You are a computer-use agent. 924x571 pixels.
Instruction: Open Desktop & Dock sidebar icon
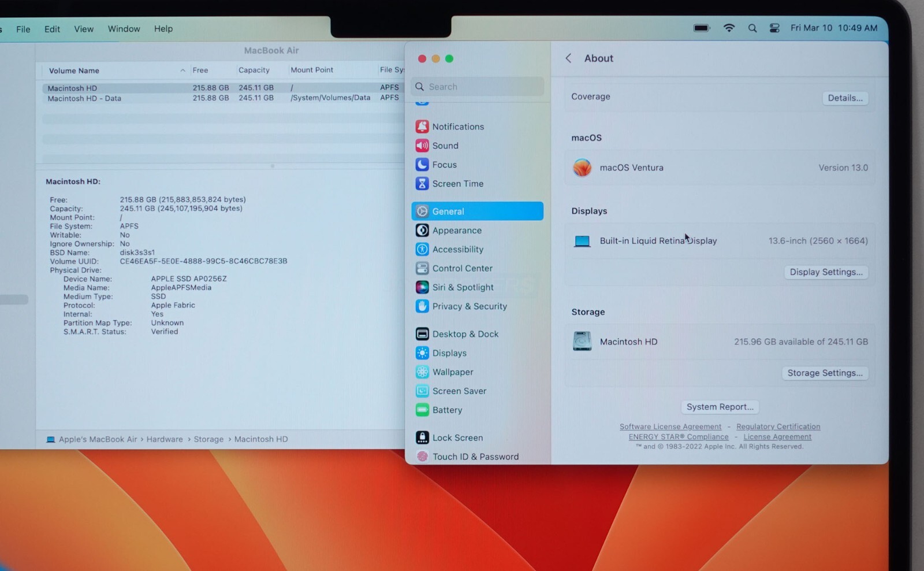pyautogui.click(x=422, y=334)
